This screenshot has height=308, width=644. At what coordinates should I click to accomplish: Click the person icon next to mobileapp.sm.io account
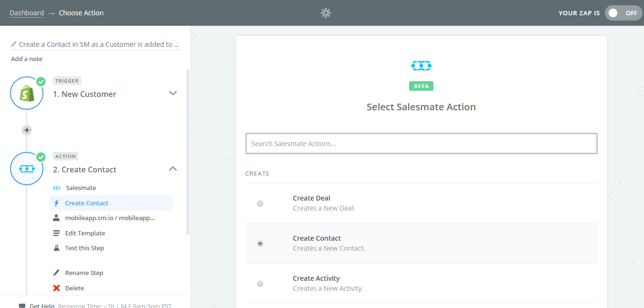[x=56, y=218]
